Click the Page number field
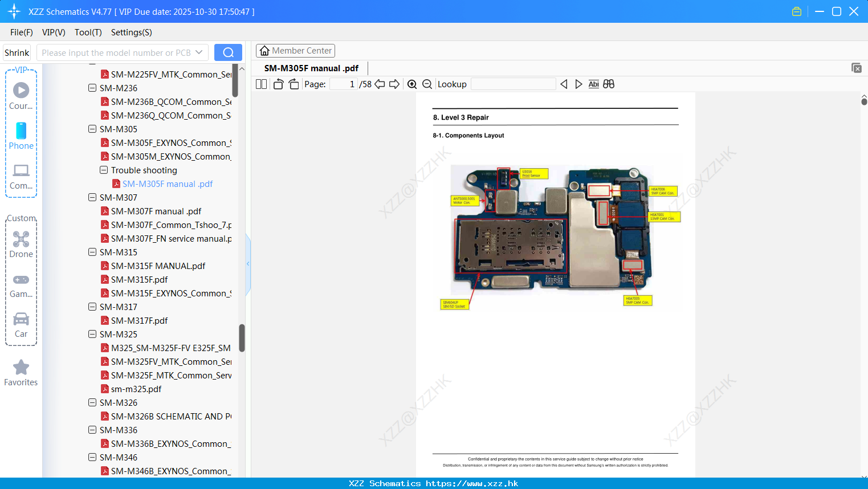 tap(344, 84)
